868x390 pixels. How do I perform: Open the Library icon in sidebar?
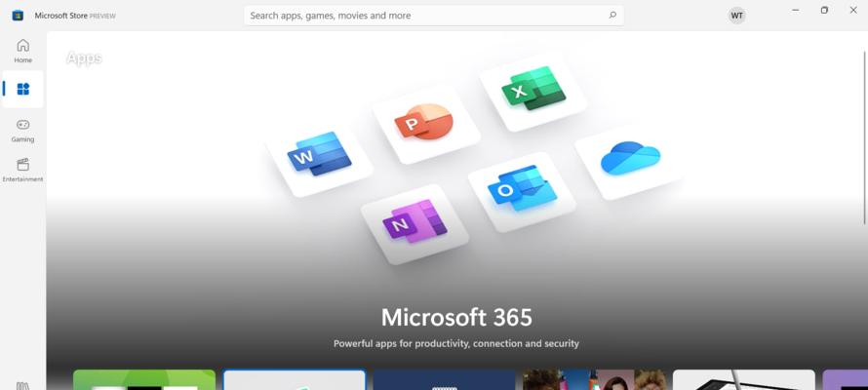(22, 385)
